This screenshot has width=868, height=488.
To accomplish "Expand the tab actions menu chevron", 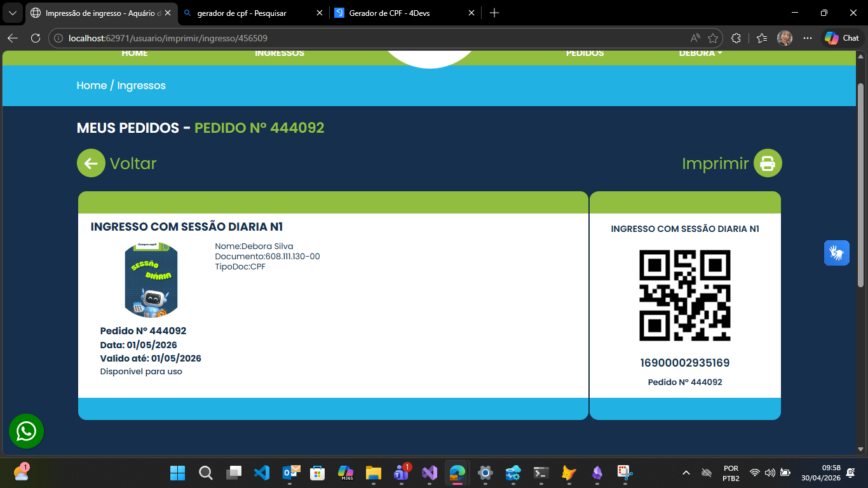I will pos(12,13).
